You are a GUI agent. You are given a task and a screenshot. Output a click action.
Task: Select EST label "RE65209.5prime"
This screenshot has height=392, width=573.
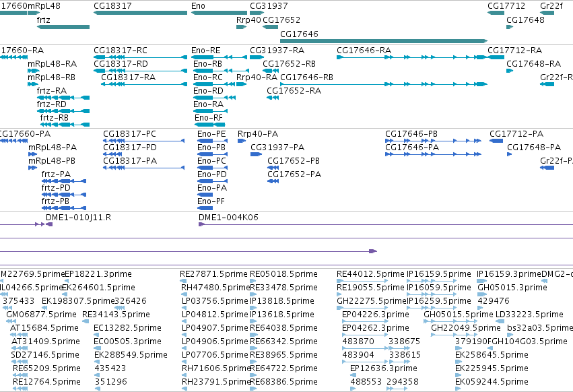46,368
